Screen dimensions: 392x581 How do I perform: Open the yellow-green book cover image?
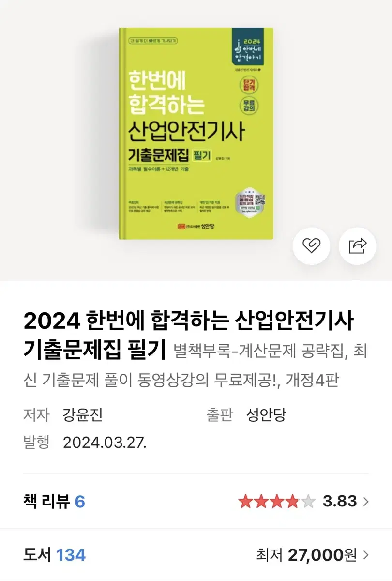coord(196,133)
